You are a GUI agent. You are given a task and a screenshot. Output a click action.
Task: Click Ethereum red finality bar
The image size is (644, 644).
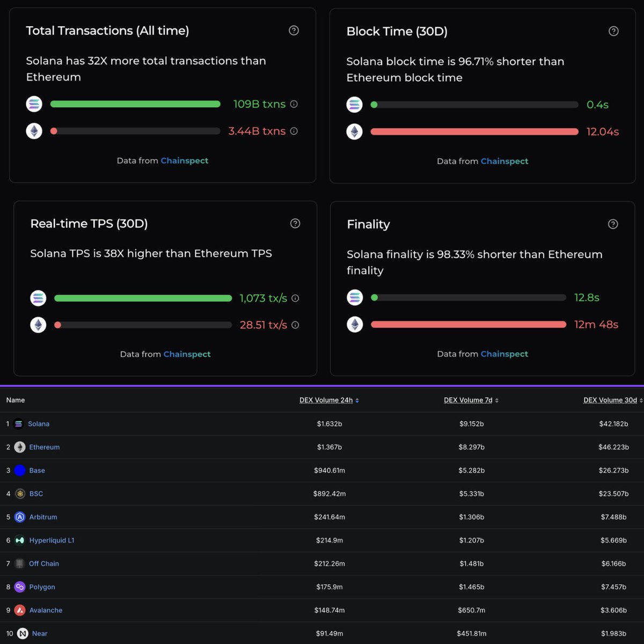click(x=469, y=324)
